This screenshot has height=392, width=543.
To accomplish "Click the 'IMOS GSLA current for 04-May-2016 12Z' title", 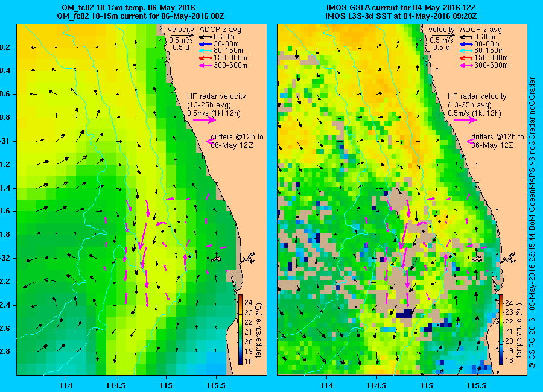I will 401,8.
